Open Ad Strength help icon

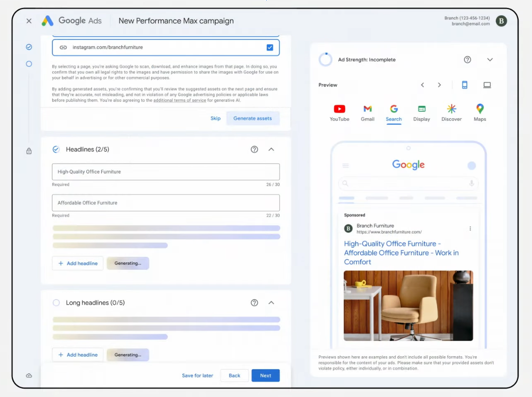467,60
